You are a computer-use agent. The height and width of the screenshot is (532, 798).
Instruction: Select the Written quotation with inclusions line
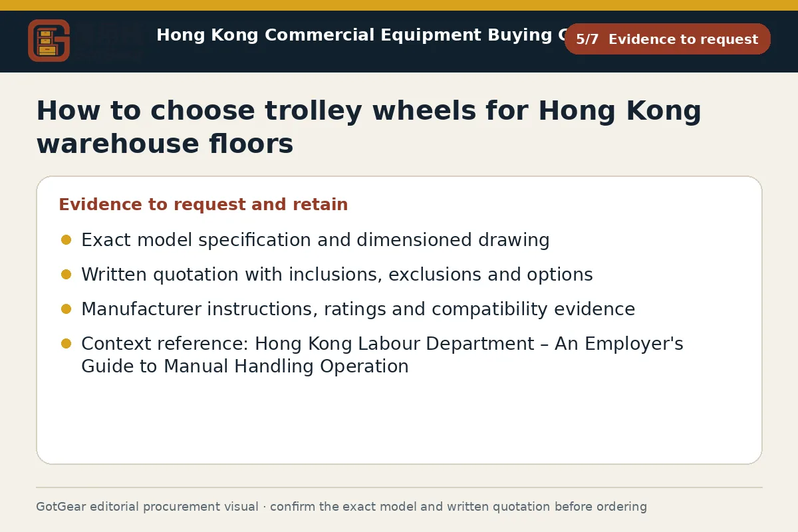(x=337, y=275)
